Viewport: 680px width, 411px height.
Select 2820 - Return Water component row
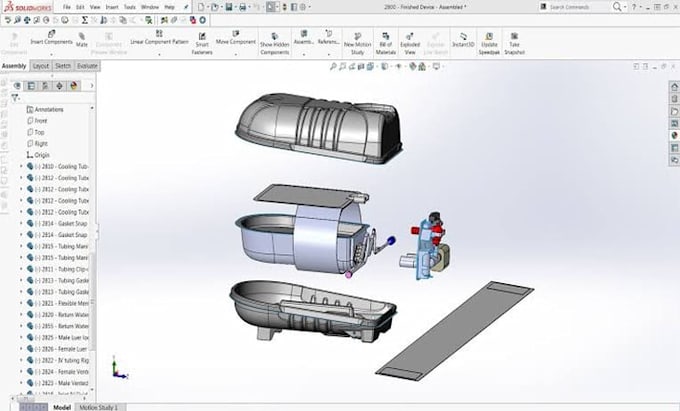point(57,314)
